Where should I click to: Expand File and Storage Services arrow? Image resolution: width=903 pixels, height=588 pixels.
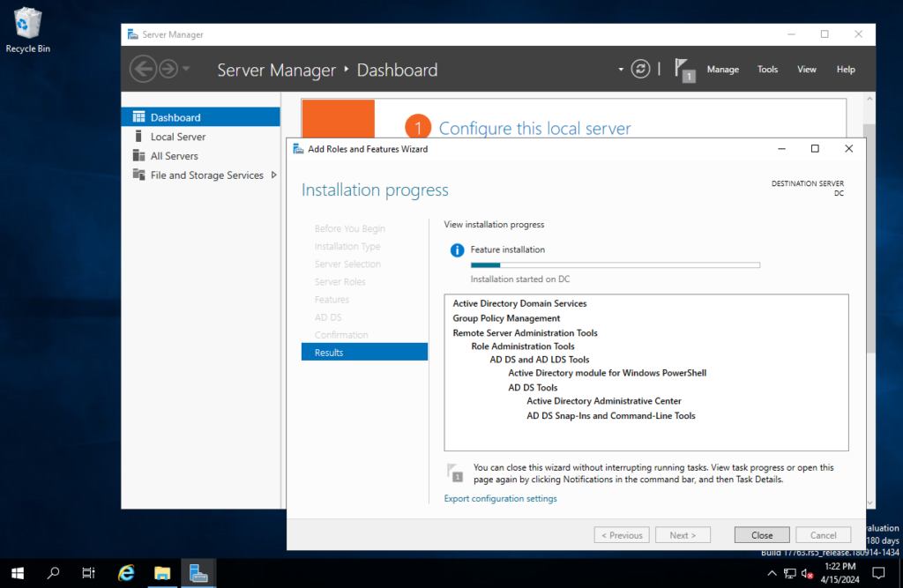pos(274,175)
